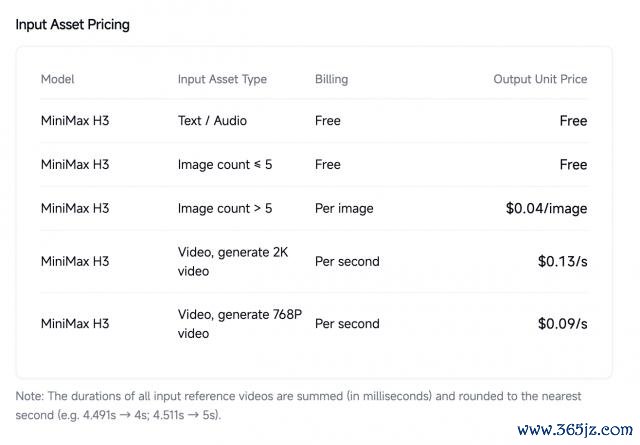Click the Input Asset Pricing heading

tap(73, 25)
